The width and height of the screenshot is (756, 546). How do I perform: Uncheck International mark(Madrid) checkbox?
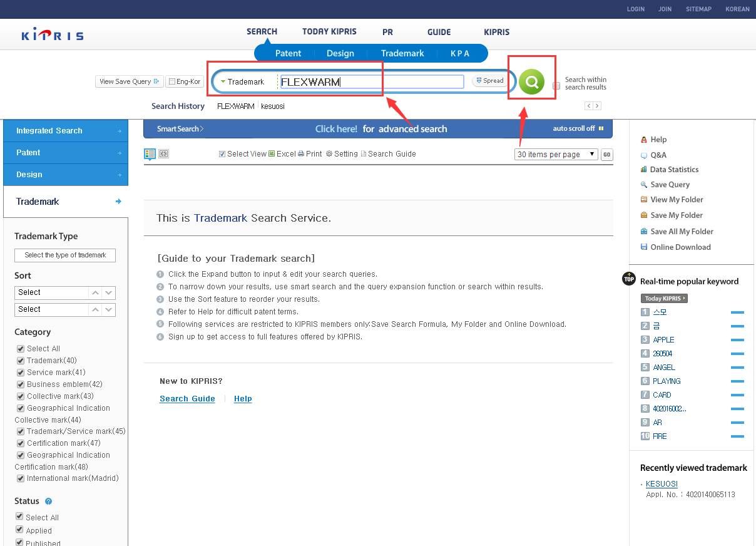tap(21, 478)
